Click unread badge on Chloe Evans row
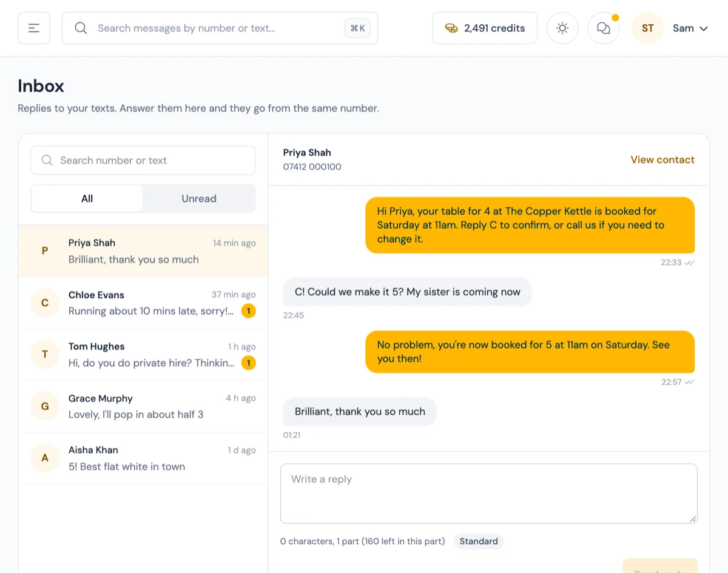 pos(248,311)
